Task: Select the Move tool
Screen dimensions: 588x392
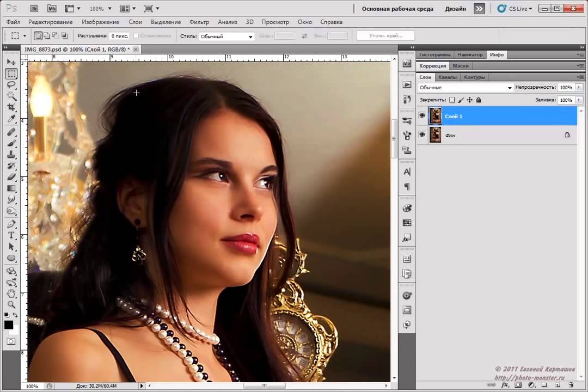Action: [11, 62]
